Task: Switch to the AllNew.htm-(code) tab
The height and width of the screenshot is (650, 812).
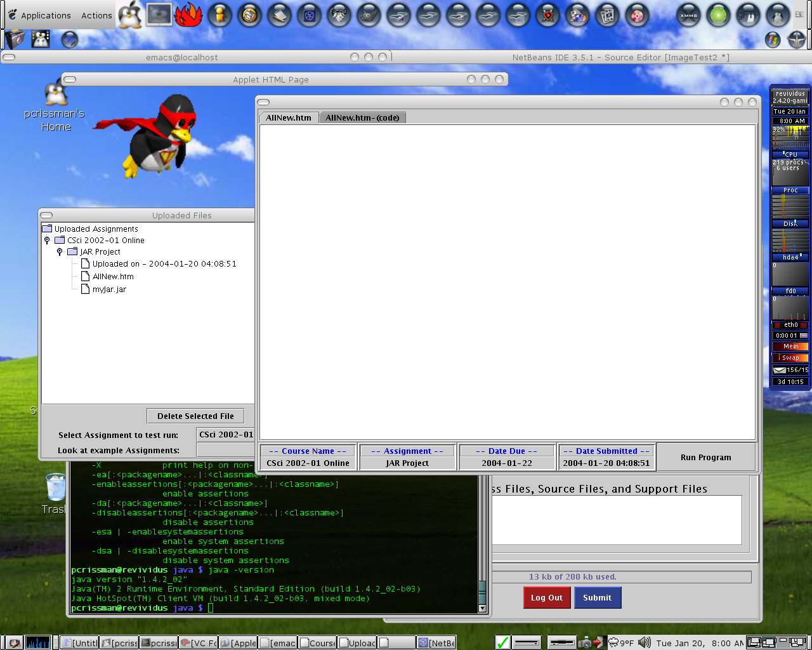Action: (x=362, y=117)
